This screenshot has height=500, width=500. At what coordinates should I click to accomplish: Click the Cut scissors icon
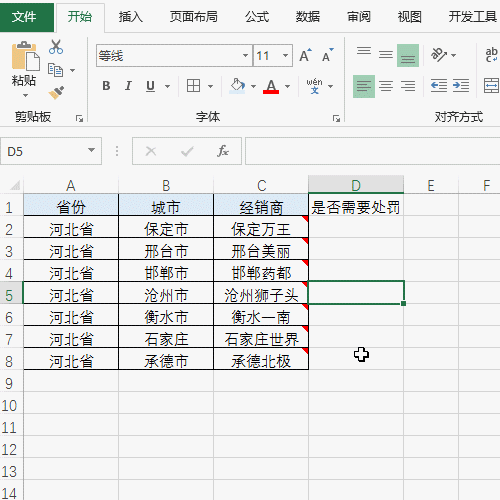(x=56, y=47)
